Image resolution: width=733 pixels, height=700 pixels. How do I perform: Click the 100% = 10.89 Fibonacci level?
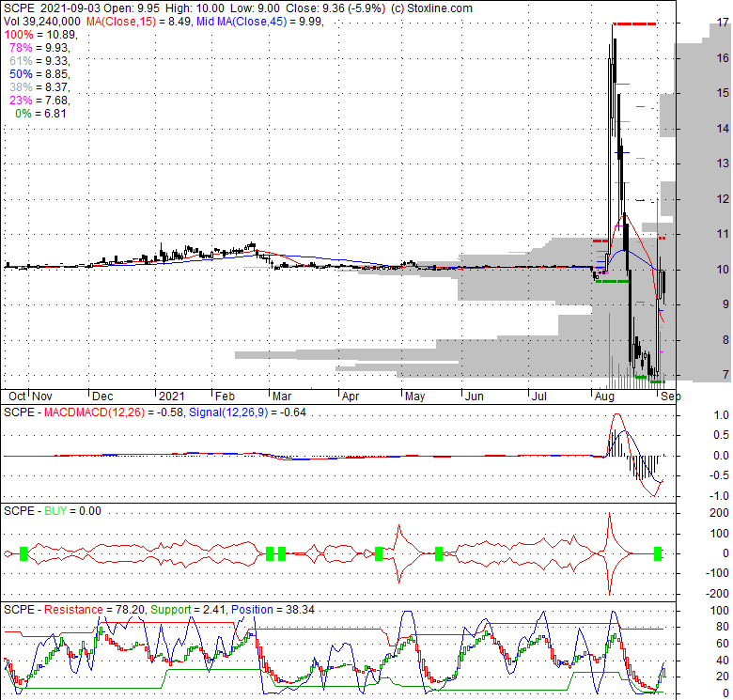pos(40,35)
